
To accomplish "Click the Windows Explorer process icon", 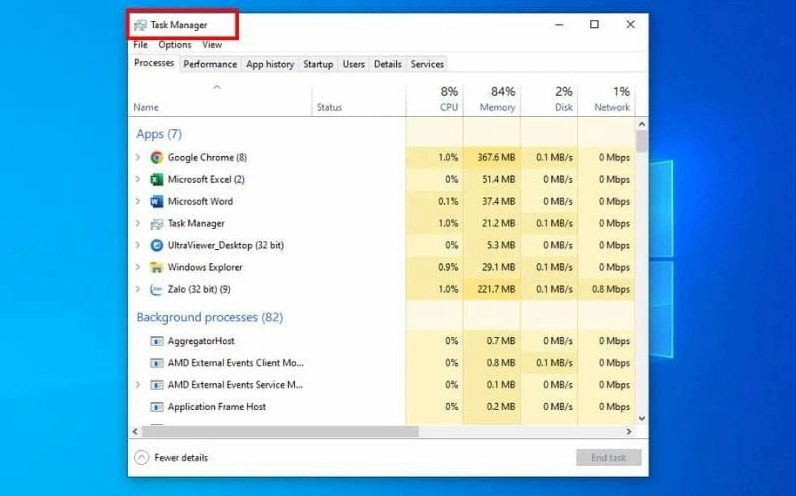I will coord(156,267).
